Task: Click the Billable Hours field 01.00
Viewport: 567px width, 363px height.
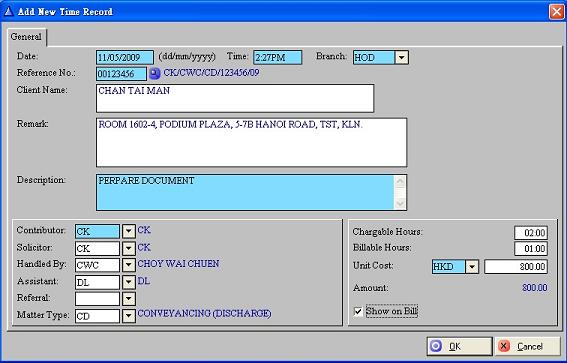Action: pos(531,248)
